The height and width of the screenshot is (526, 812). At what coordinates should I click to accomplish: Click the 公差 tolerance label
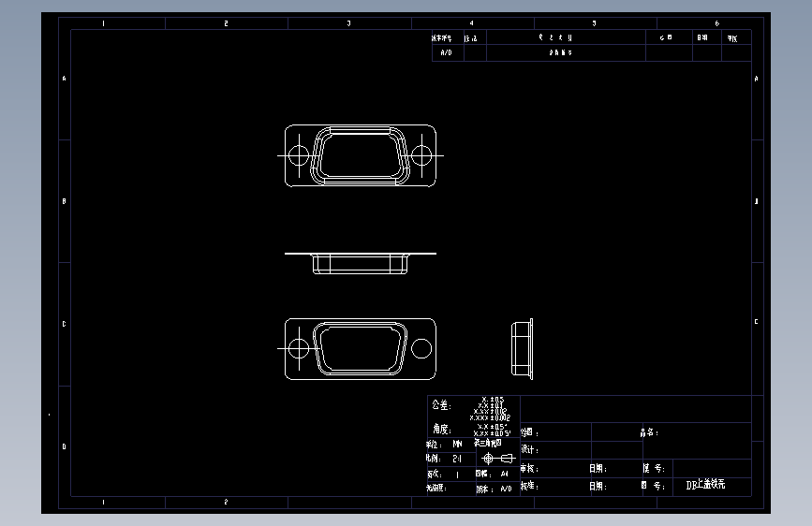[442, 405]
